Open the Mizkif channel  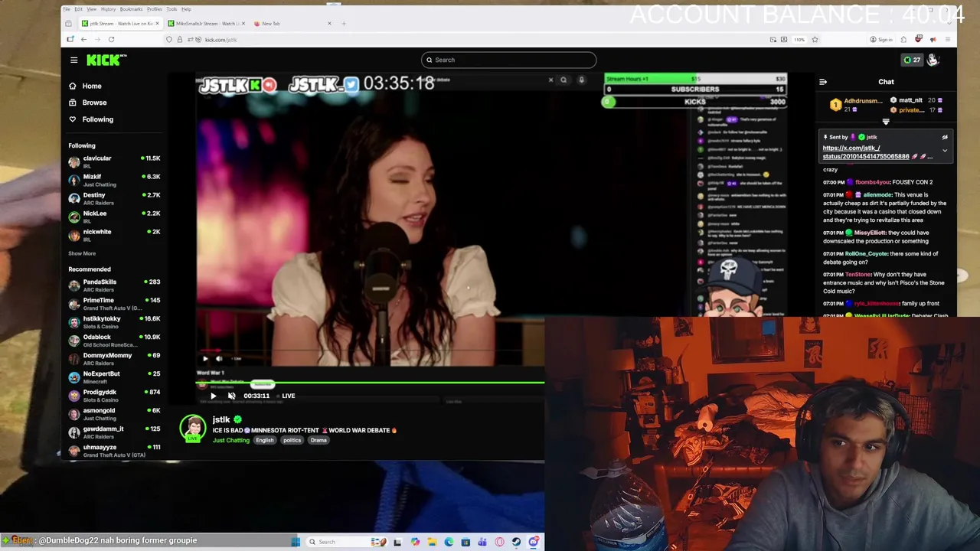(x=114, y=180)
